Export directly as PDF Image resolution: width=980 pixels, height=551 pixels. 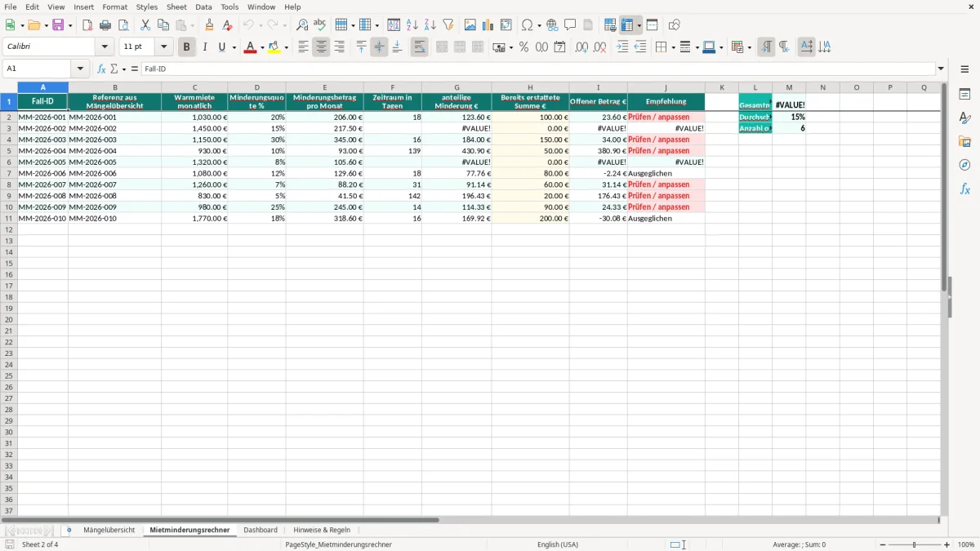pyautogui.click(x=87, y=25)
